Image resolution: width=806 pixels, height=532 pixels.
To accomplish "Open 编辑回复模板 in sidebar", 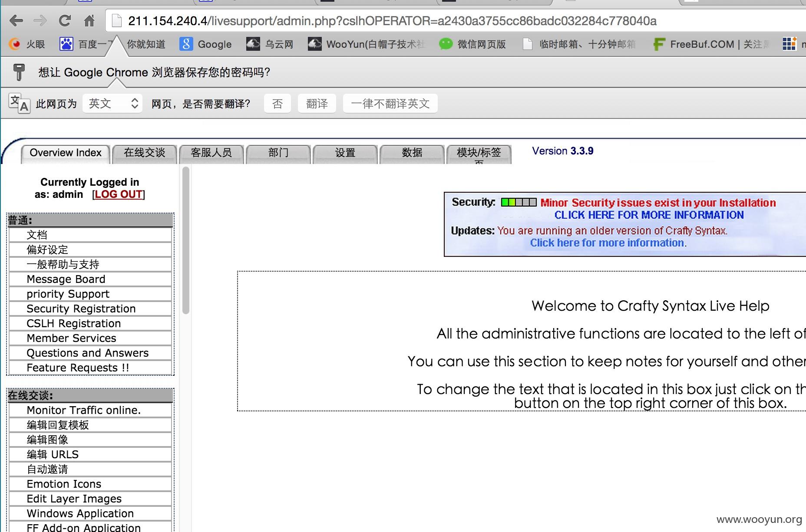I will pos(90,425).
